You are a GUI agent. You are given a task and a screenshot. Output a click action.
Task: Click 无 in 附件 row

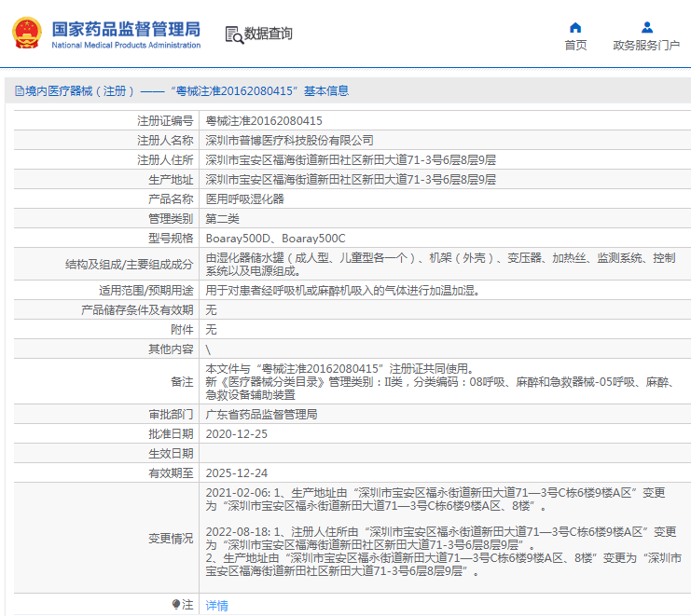click(211, 329)
